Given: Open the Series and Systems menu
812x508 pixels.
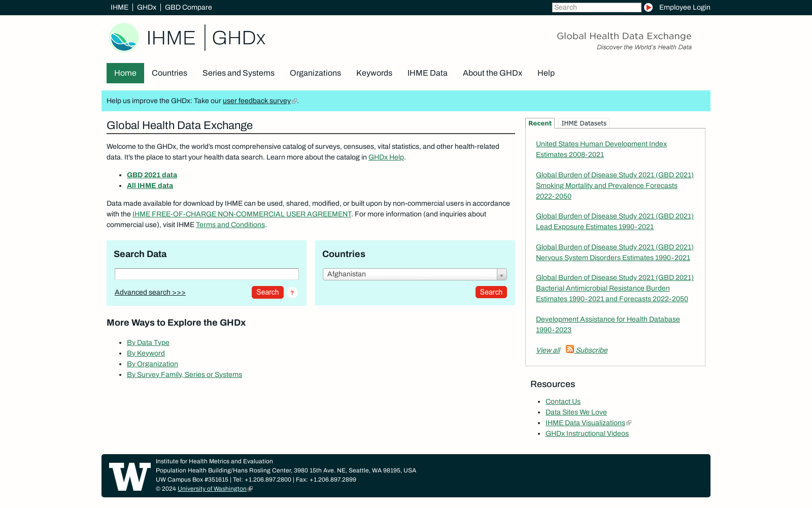Looking at the screenshot, I should (x=239, y=73).
